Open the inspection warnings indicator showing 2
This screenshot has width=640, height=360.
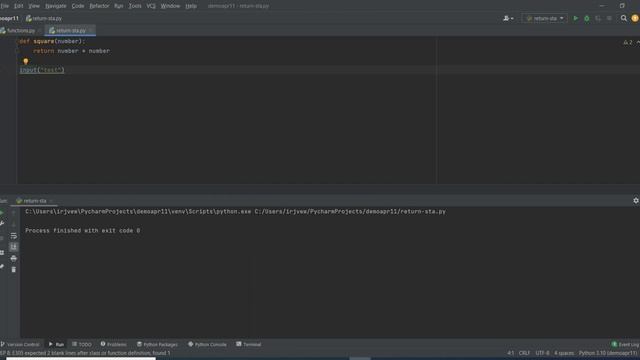tap(628, 42)
